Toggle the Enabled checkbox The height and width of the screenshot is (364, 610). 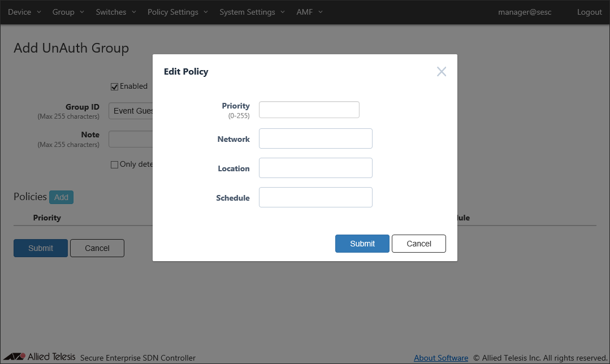(115, 86)
